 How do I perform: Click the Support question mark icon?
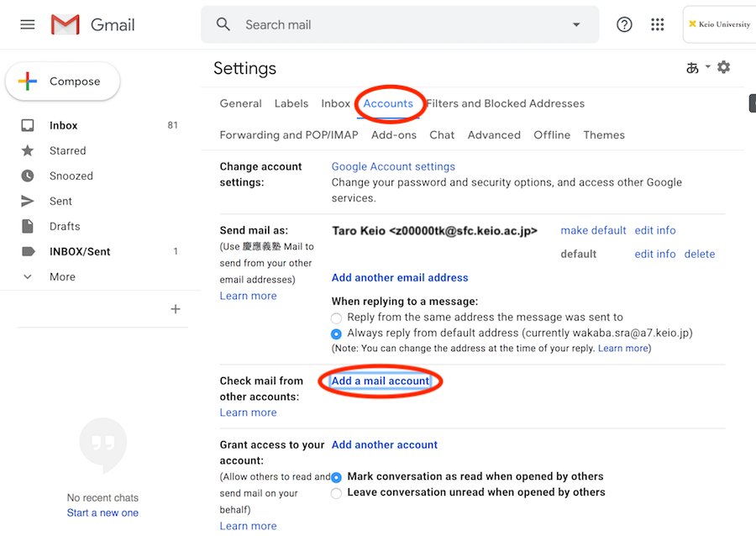(624, 24)
